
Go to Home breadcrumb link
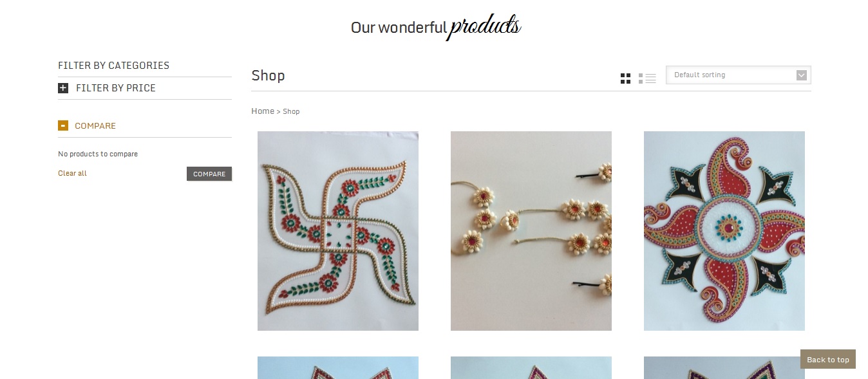(x=263, y=111)
